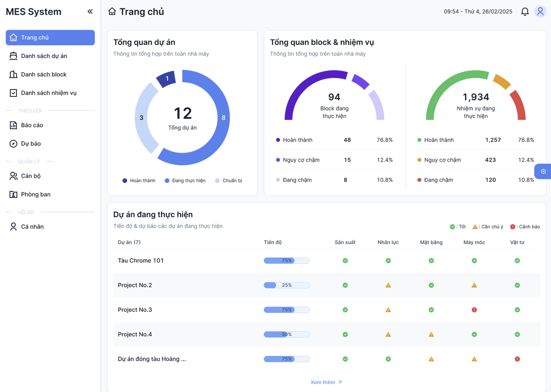Viewport: 551px width, 392px height.
Task: Open the Tàu Chrome 101 project
Action: (x=141, y=260)
